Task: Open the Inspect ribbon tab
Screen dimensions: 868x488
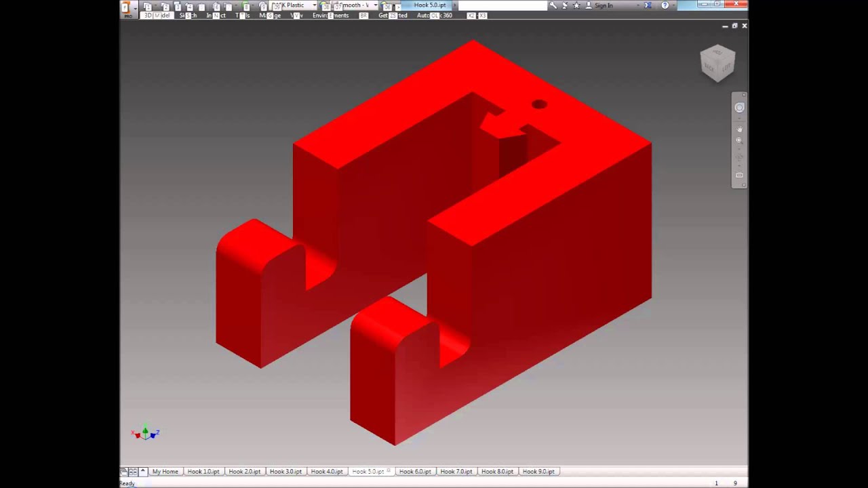Action: (216, 16)
